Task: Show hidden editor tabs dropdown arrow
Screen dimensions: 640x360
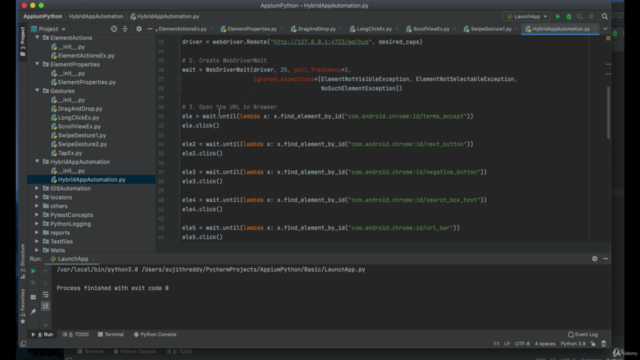Action: tap(605, 29)
